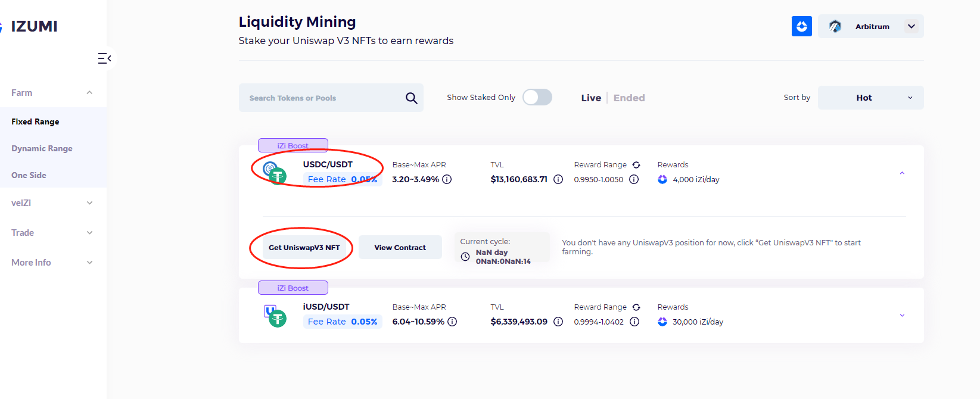Click Reward Range swap icon in USDC/USDT row
The image size is (980, 399).
tap(636, 165)
